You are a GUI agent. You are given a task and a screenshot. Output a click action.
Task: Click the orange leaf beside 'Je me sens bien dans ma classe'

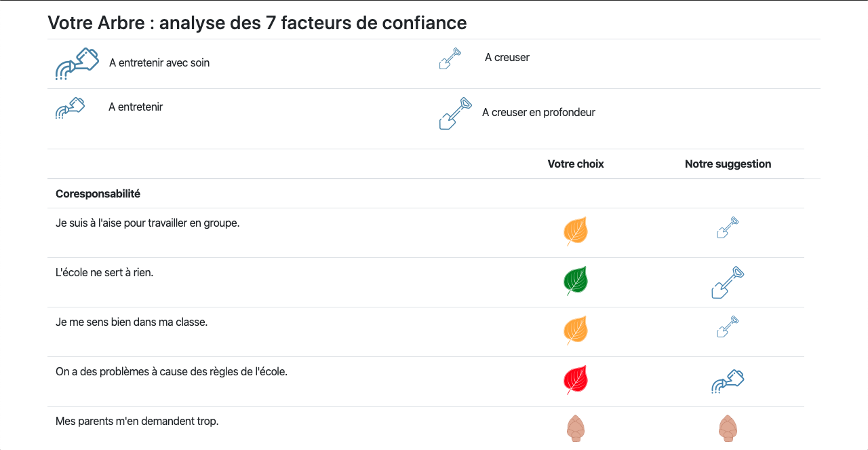click(576, 330)
